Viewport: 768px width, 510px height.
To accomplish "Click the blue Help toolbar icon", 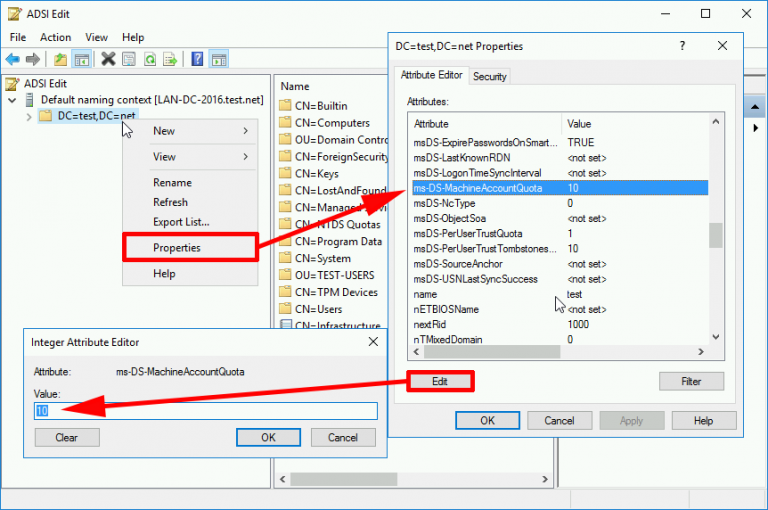I will coord(197,59).
